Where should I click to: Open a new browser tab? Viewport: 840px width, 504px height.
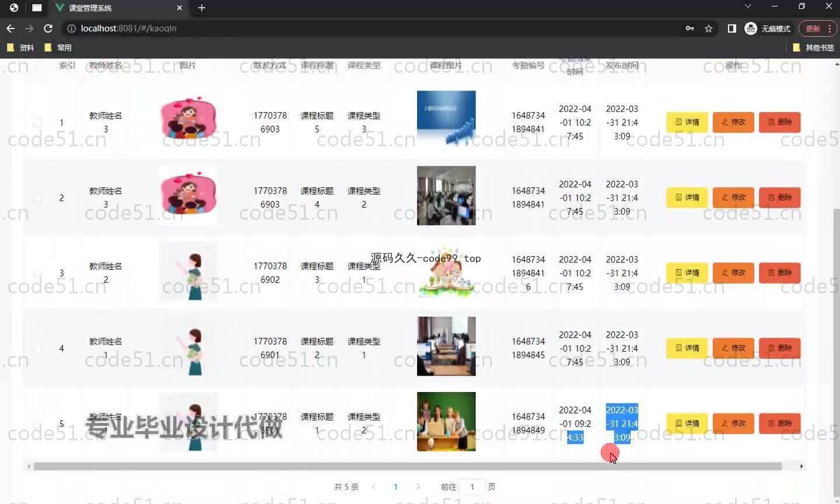coord(201,8)
